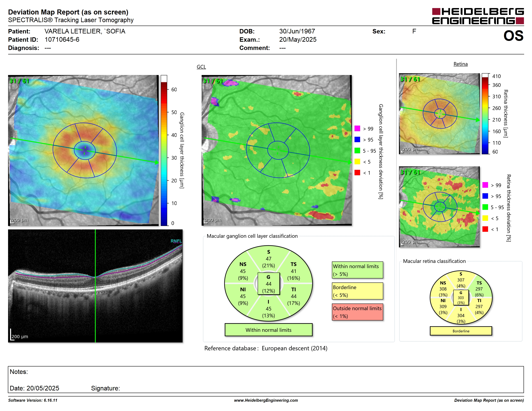Click the 'Borderline (< 5%)' legend box
The height and width of the screenshot is (411, 532).
click(x=357, y=291)
